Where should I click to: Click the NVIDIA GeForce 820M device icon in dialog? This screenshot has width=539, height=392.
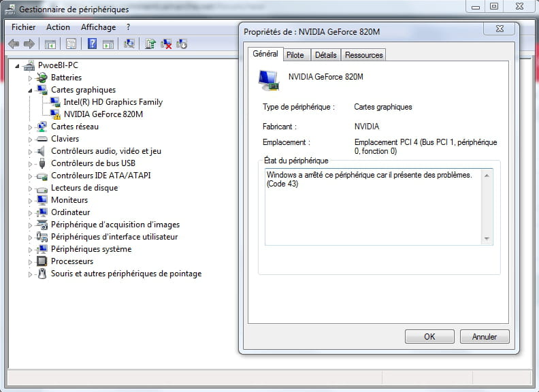(x=269, y=80)
